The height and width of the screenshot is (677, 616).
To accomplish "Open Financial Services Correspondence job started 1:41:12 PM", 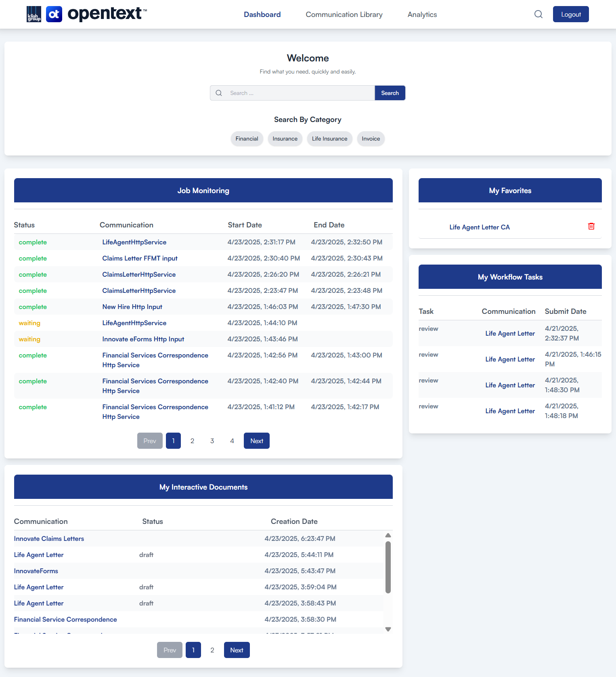I will (x=155, y=412).
